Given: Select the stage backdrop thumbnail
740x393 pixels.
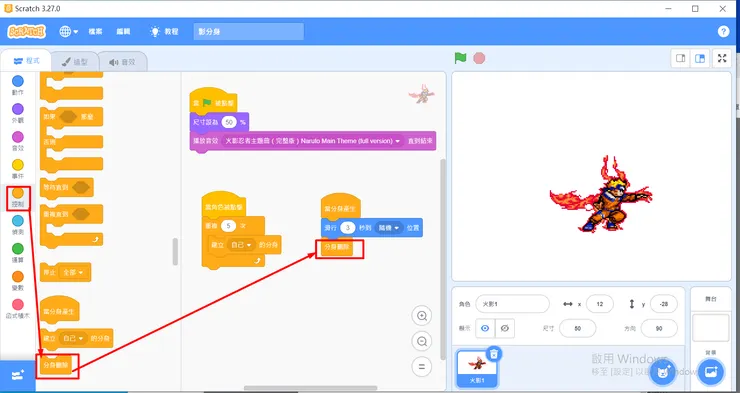Looking at the screenshot, I should pos(710,328).
